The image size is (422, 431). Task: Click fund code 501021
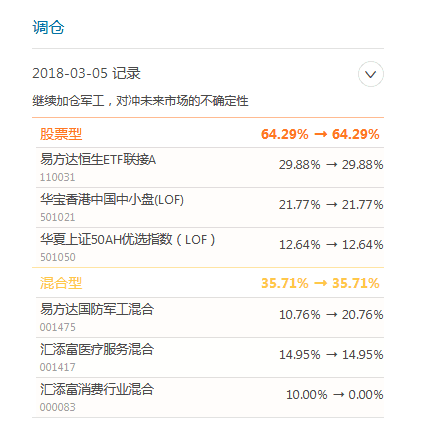coord(57,217)
